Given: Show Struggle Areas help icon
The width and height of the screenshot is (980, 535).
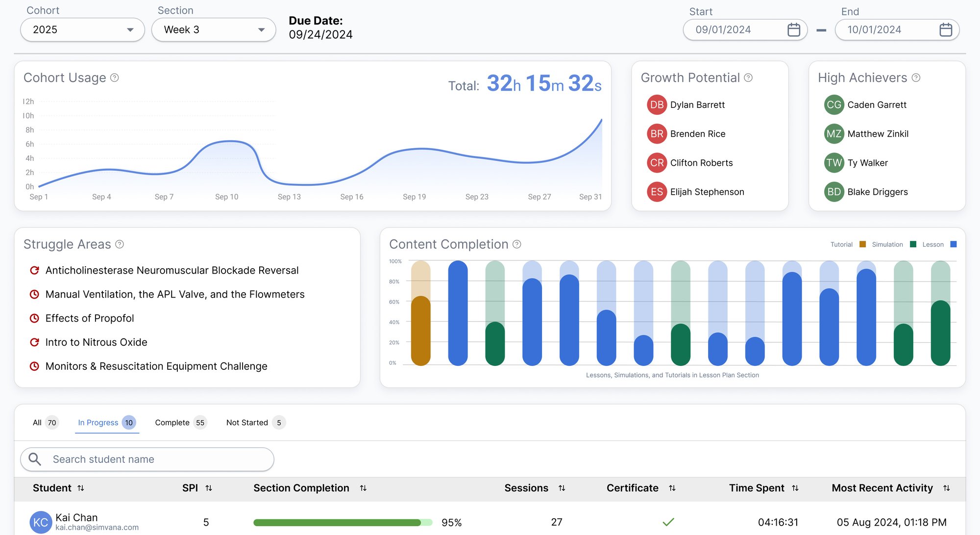Looking at the screenshot, I should click(x=120, y=244).
